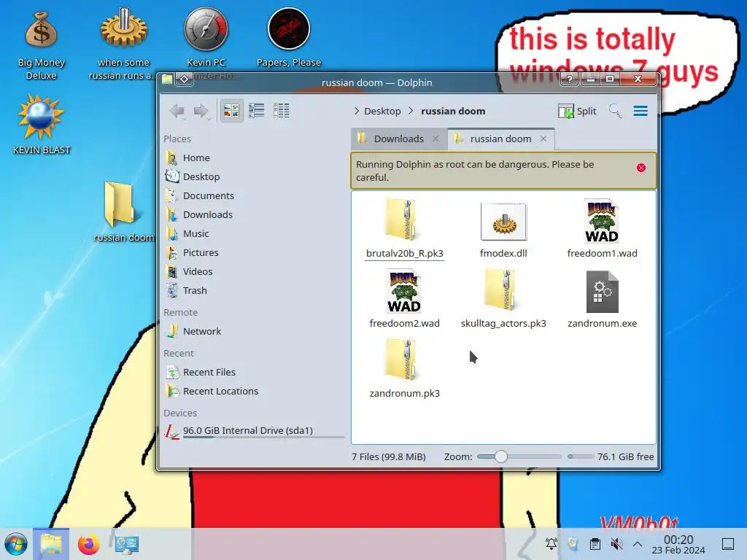Select the freedoom2.wad file icon
Viewport: 747px width, 560px height.
(404, 290)
